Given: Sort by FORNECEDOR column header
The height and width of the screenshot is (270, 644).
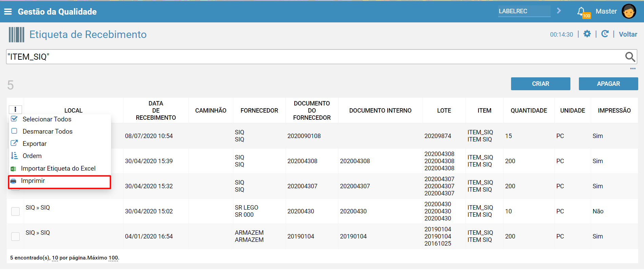Looking at the screenshot, I should (x=259, y=111).
